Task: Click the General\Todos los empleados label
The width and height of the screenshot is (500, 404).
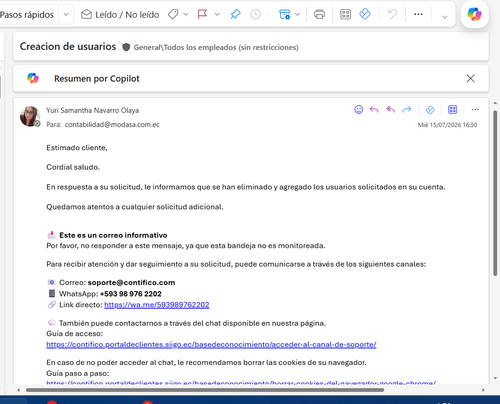Action: click(x=216, y=47)
